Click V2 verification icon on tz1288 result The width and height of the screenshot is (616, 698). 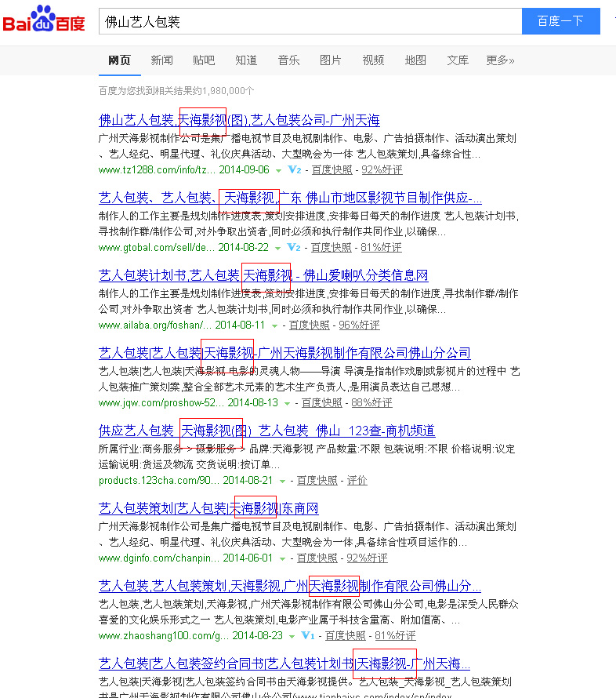pyautogui.click(x=295, y=169)
